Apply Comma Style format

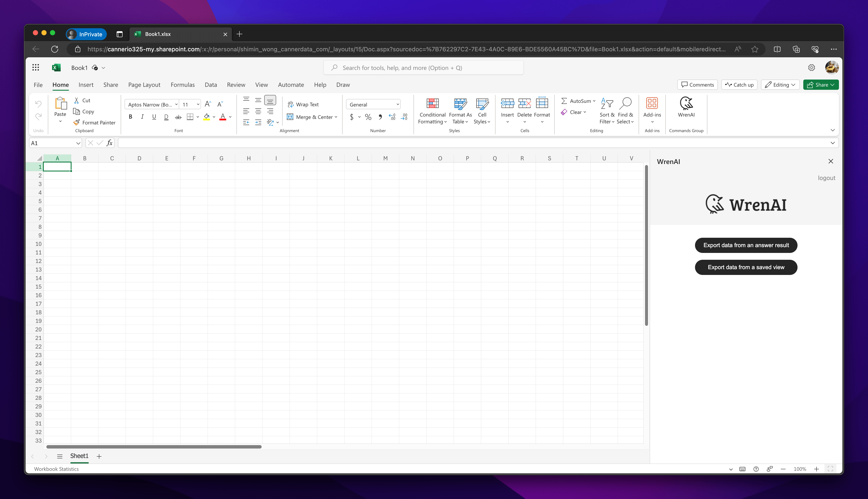coord(380,117)
